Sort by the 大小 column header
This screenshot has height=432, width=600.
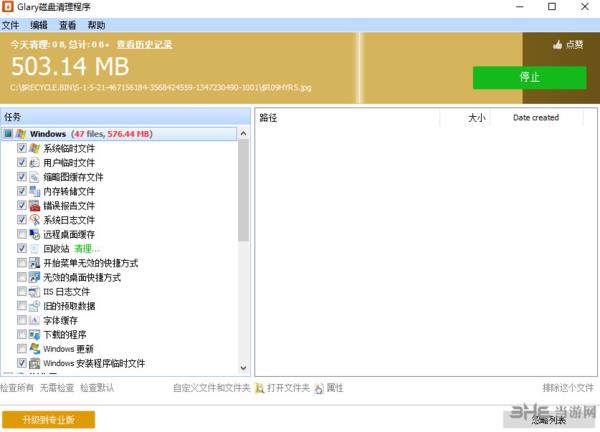(x=465, y=117)
